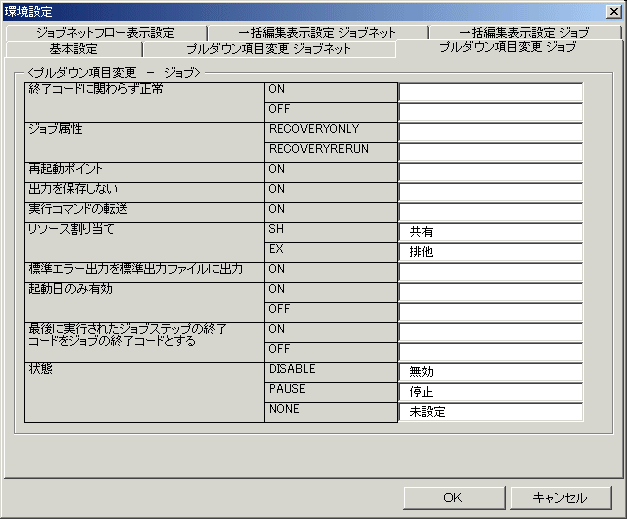
Task: Open the 一括編集表示設定 ジョブネット tab
Action: point(317,33)
